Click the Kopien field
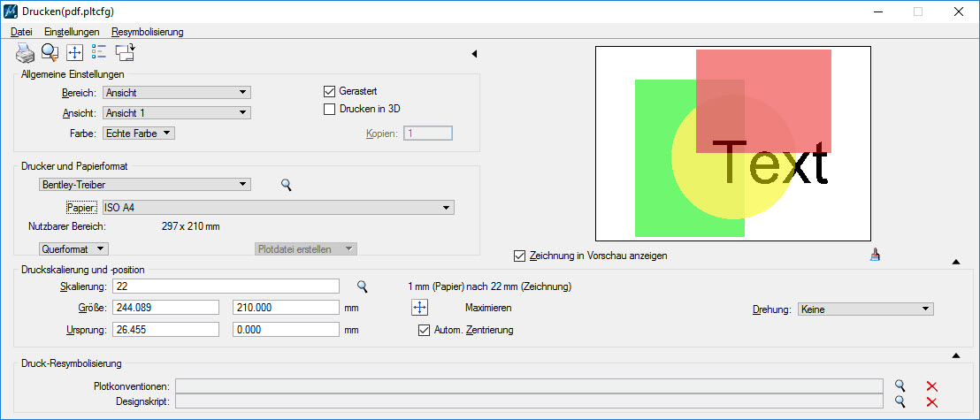 428,134
